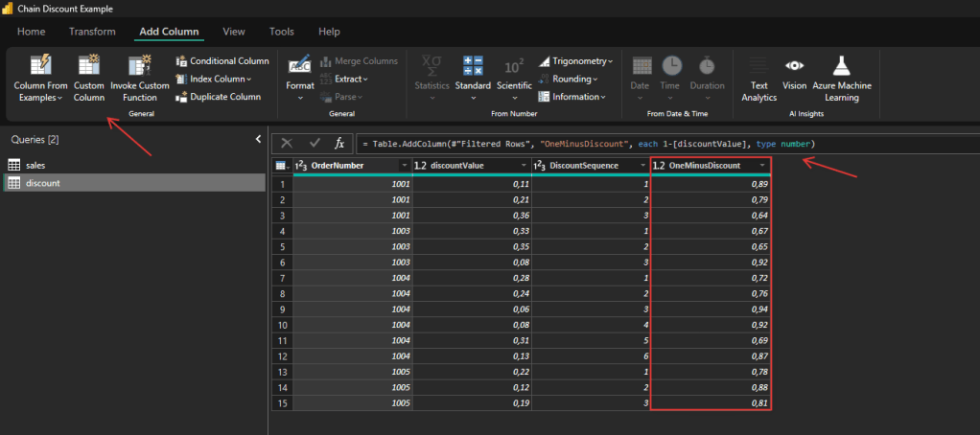The width and height of the screenshot is (980, 435).
Task: Select the discount query
Action: [134, 183]
